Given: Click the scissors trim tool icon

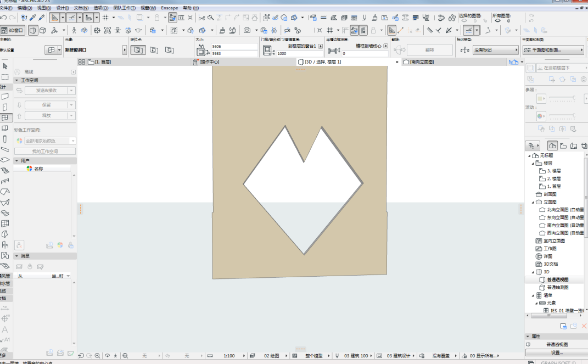Looking at the screenshot, I should click(201, 17).
